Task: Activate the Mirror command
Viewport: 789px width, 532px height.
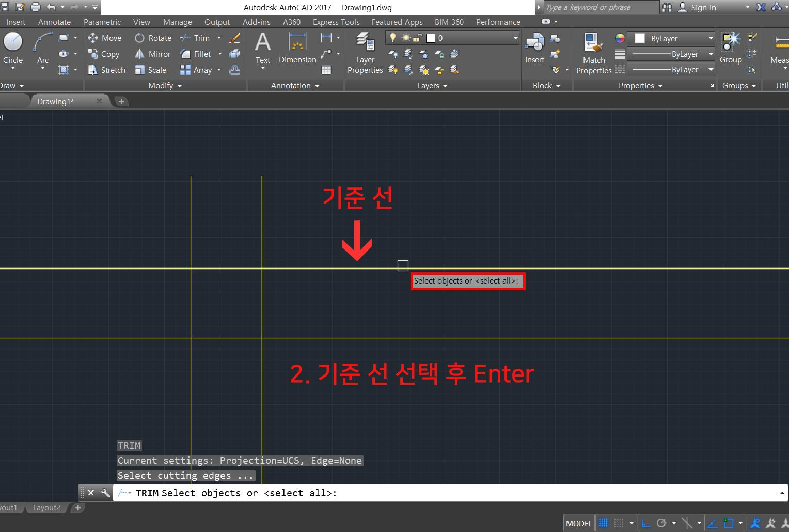Action: pyautogui.click(x=152, y=54)
